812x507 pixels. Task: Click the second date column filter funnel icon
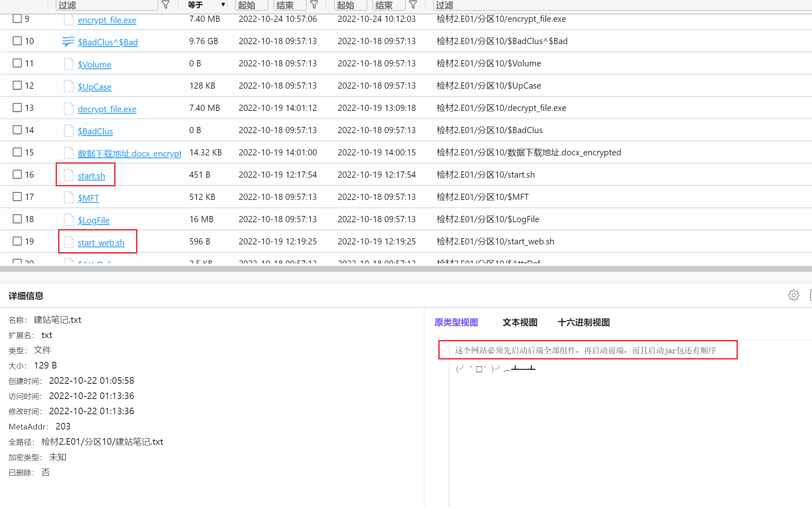point(413,5)
